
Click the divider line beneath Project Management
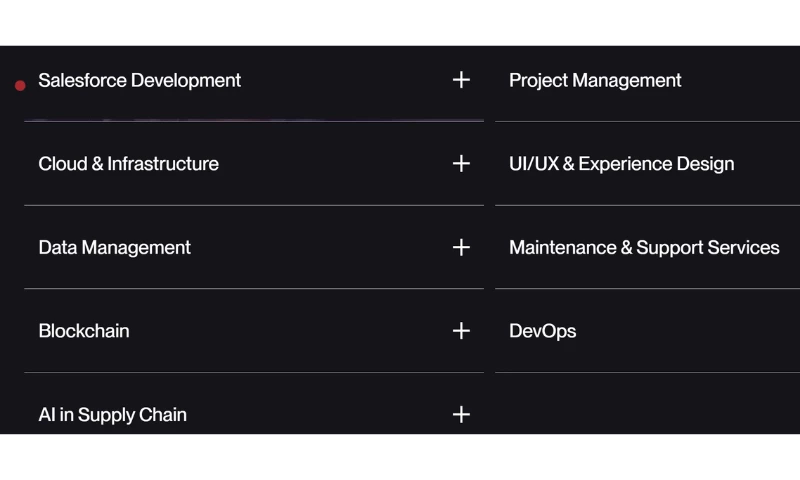tap(647, 121)
